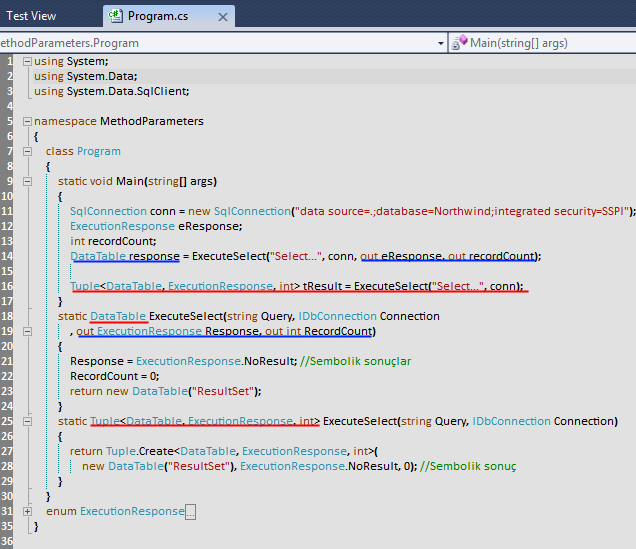Collapse the Tuple ExecuteSelect method

click(26, 421)
